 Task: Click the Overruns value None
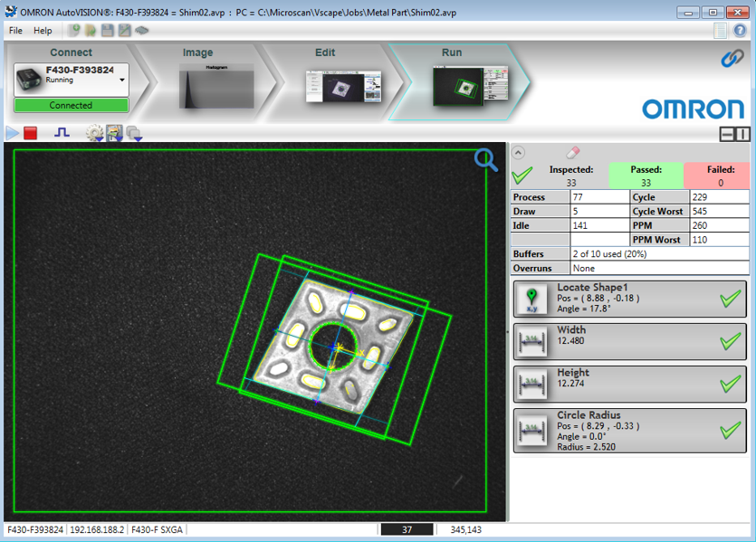coord(659,268)
